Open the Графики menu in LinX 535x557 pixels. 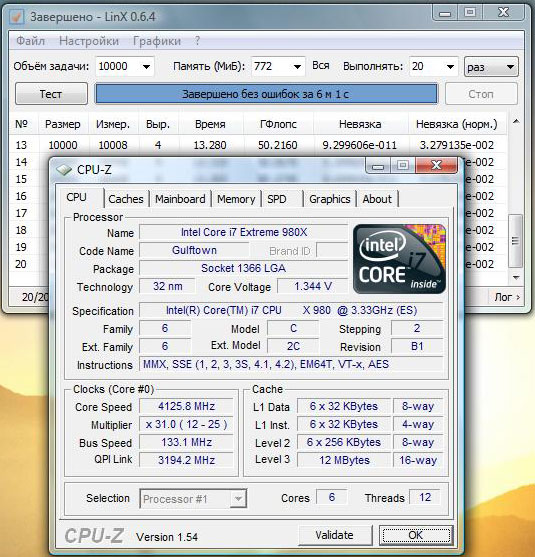[x=157, y=41]
